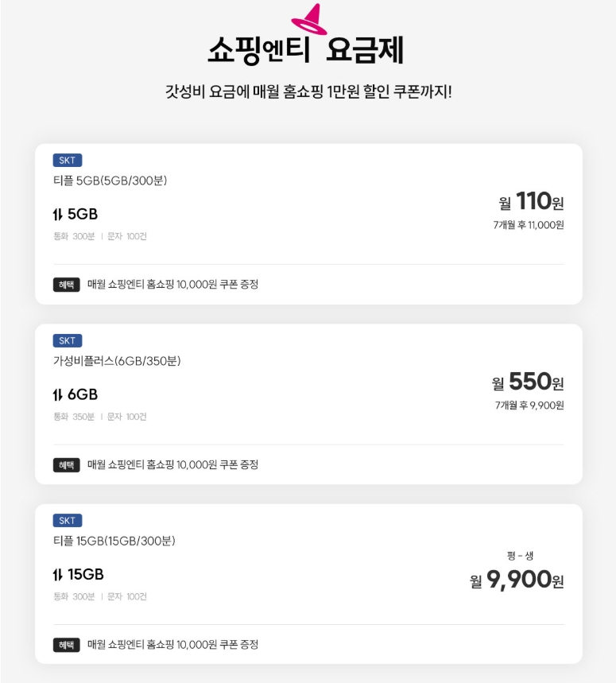Screen dimensions: 616x683
Task: Select the 월 110원 price
Action: tap(531, 202)
